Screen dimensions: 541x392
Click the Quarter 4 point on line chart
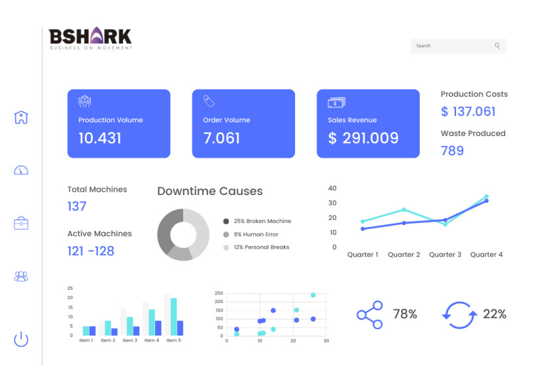(x=486, y=200)
